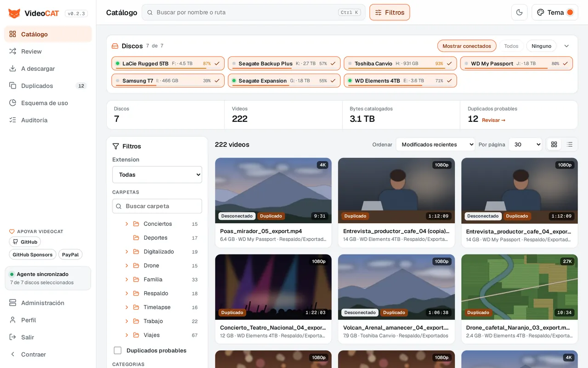Open the Por página dropdown
This screenshot has width=588, height=368.
tap(525, 144)
